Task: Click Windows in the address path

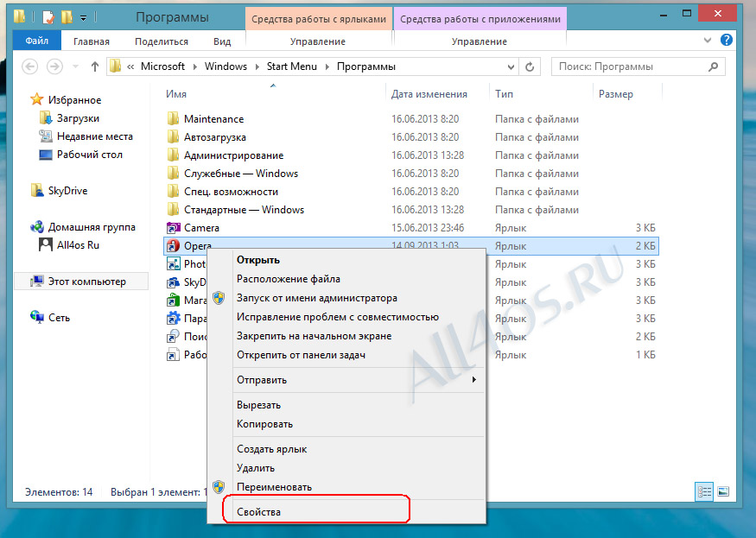Action: click(x=226, y=66)
